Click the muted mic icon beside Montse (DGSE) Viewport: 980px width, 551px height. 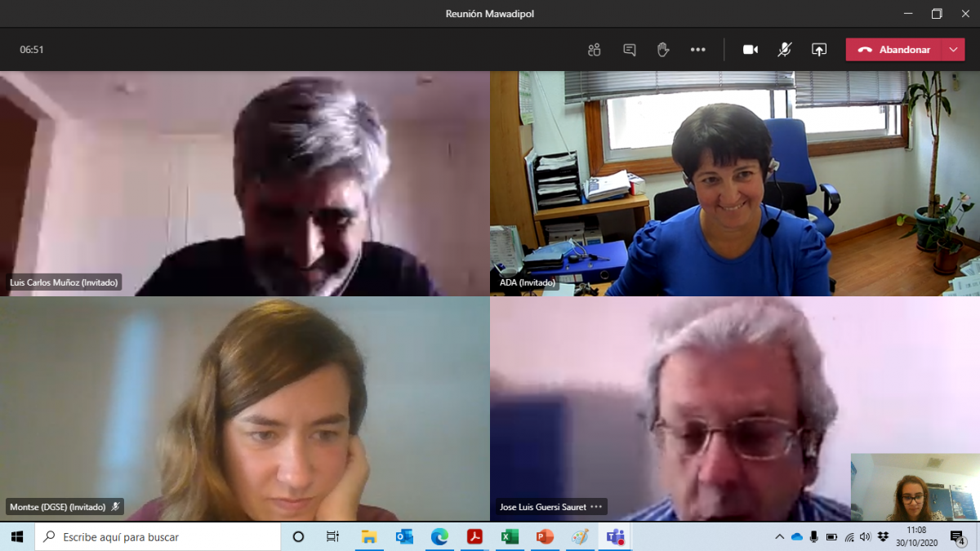click(115, 507)
